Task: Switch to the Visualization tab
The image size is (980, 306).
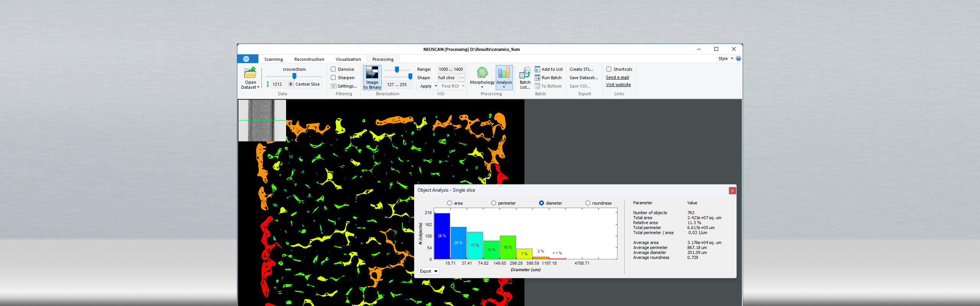Action: (x=348, y=59)
